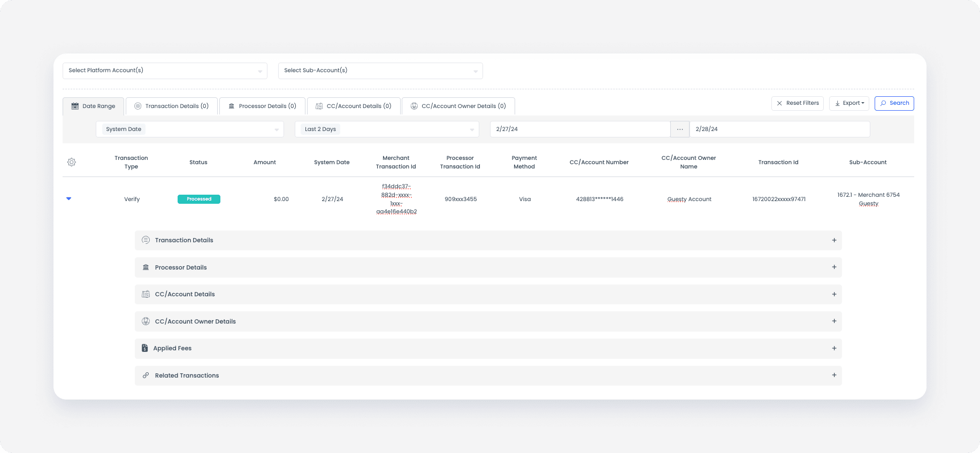Expand CC/Account Owner Details with plus icon
The height and width of the screenshot is (453, 980).
834,321
